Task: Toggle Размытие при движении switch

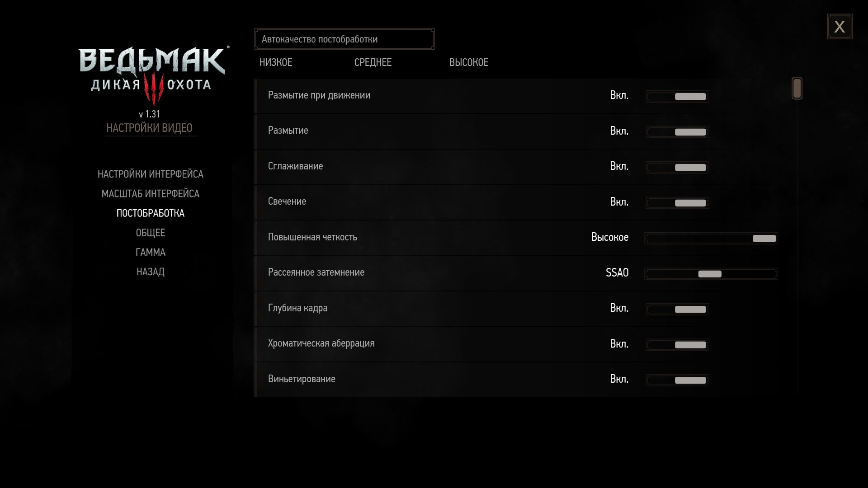Action: point(677,96)
